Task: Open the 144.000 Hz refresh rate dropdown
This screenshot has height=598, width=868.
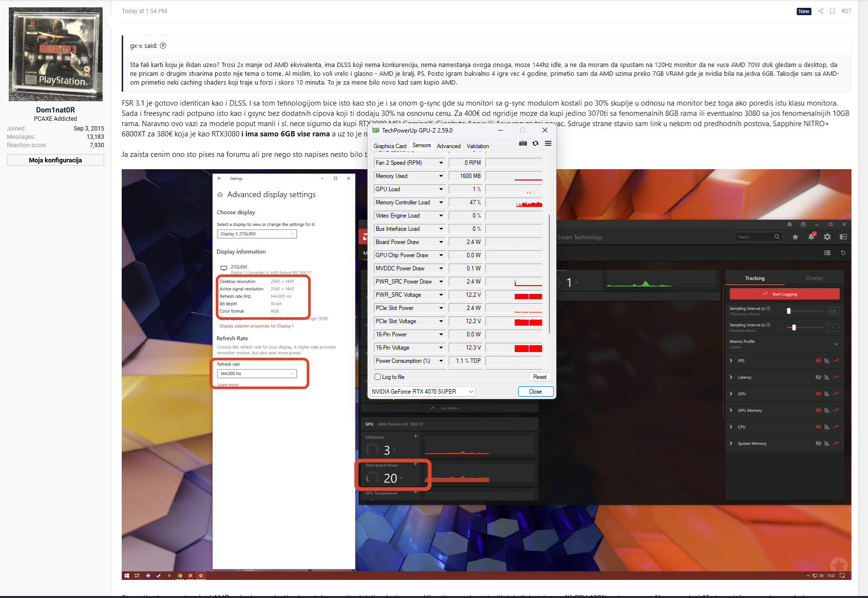Action: pos(257,374)
